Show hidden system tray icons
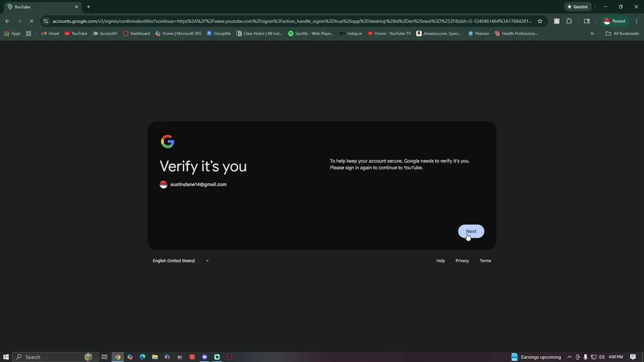Screen dimensions: 644x362 (x=570, y=357)
